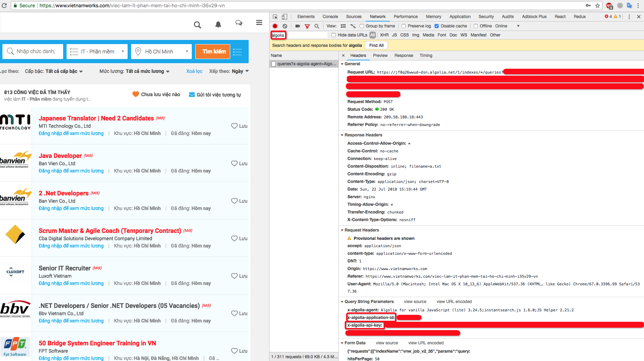Clear the network log
This screenshot has height=361, width=644.
coord(285,26)
